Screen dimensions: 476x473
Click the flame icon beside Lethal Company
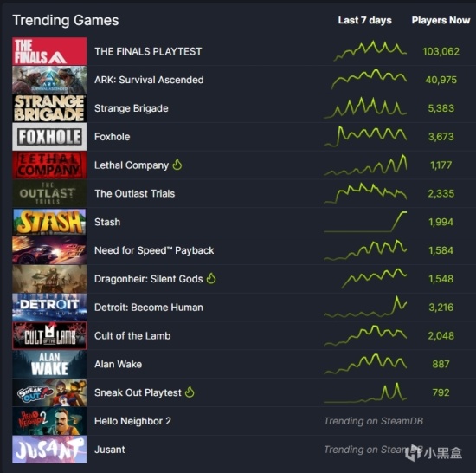tap(177, 165)
